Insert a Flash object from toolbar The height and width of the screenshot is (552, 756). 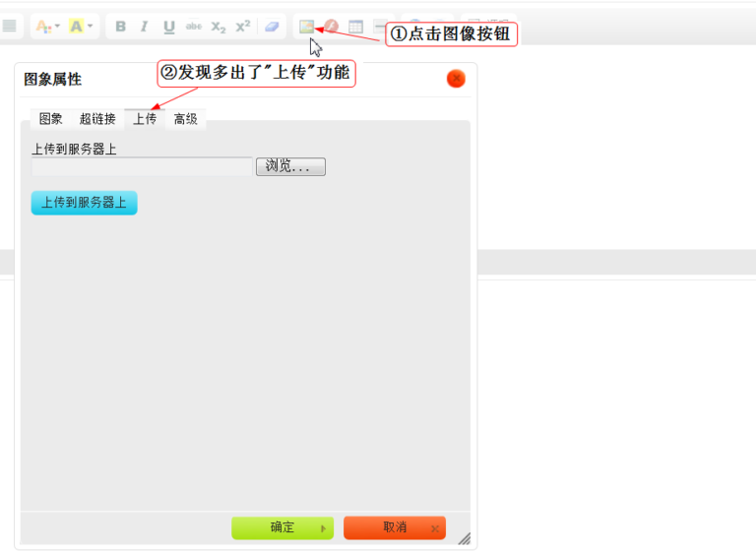tap(332, 27)
